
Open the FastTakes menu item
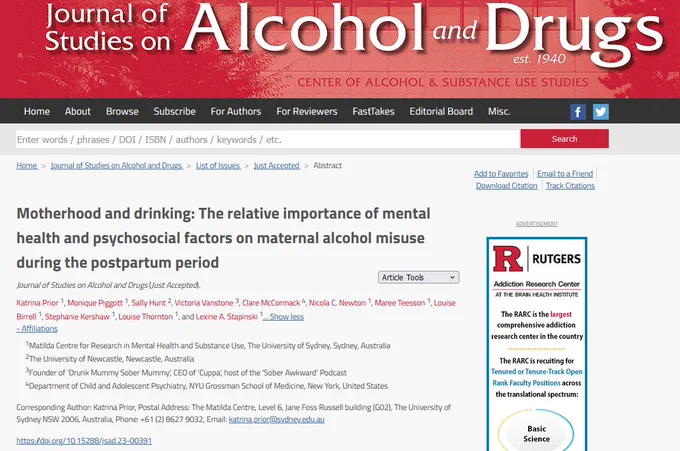coord(373,111)
